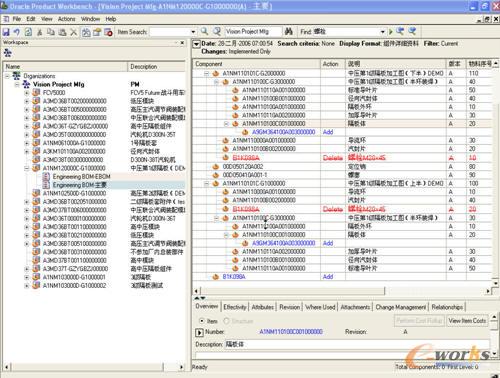
Task: Open the Find field dropdown arrow
Action: pyautogui.click(x=383, y=32)
